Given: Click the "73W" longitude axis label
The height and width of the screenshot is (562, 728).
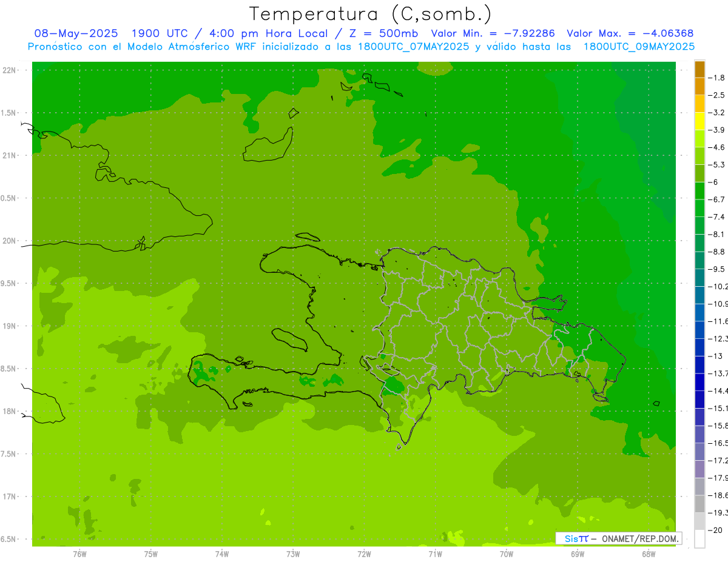Looking at the screenshot, I should (x=293, y=554).
